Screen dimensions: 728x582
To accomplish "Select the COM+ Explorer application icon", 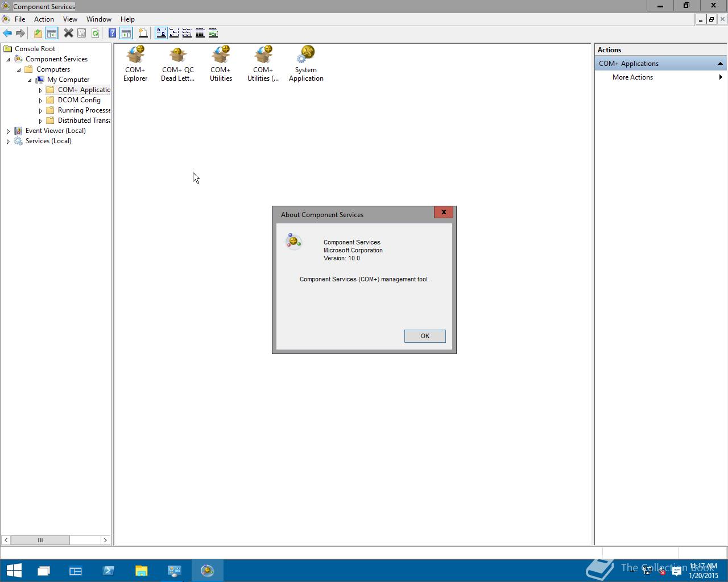I will pyautogui.click(x=135, y=64).
